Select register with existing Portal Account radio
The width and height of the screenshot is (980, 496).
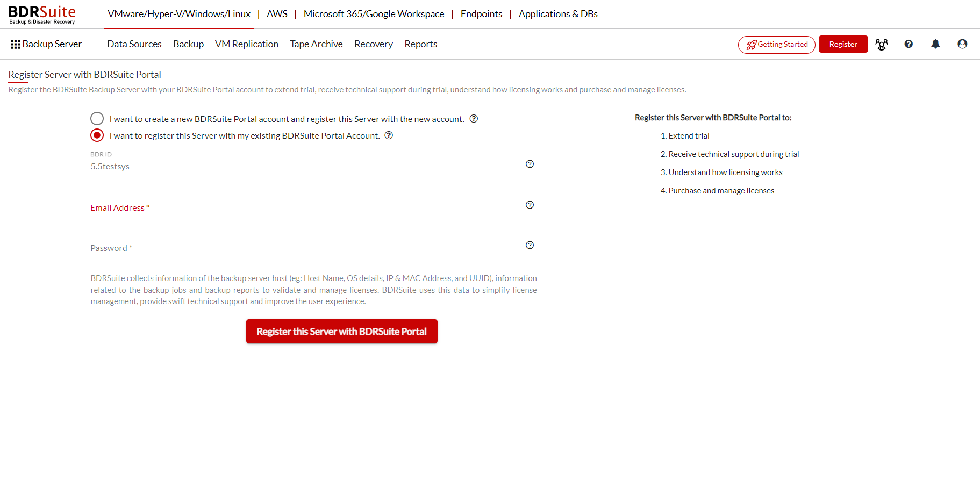(97, 135)
